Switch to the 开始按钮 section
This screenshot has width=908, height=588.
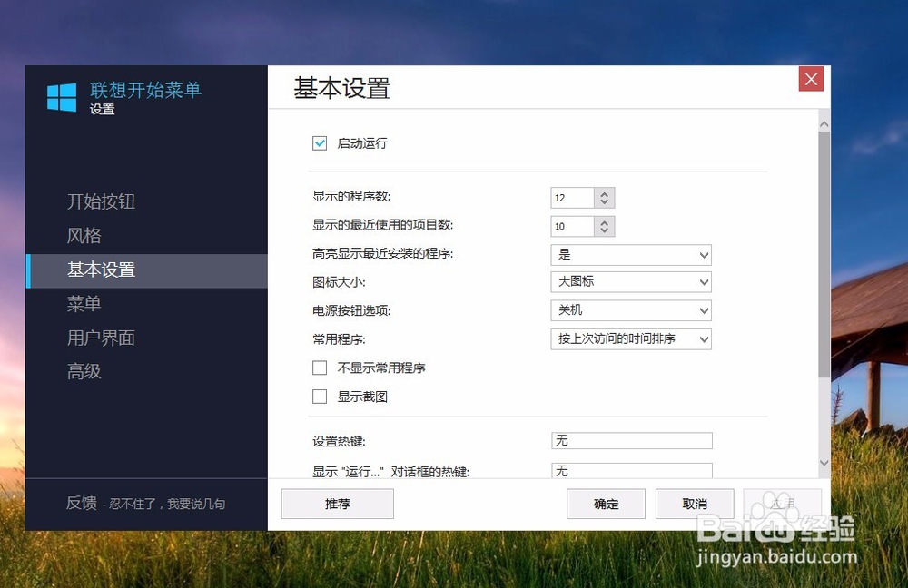tap(101, 201)
